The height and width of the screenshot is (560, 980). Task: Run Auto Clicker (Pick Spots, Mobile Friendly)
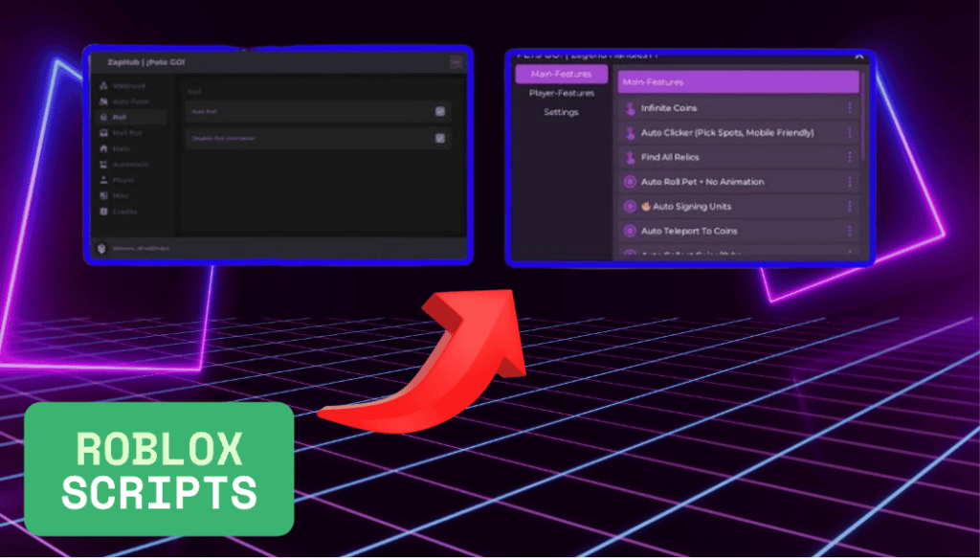(x=739, y=132)
